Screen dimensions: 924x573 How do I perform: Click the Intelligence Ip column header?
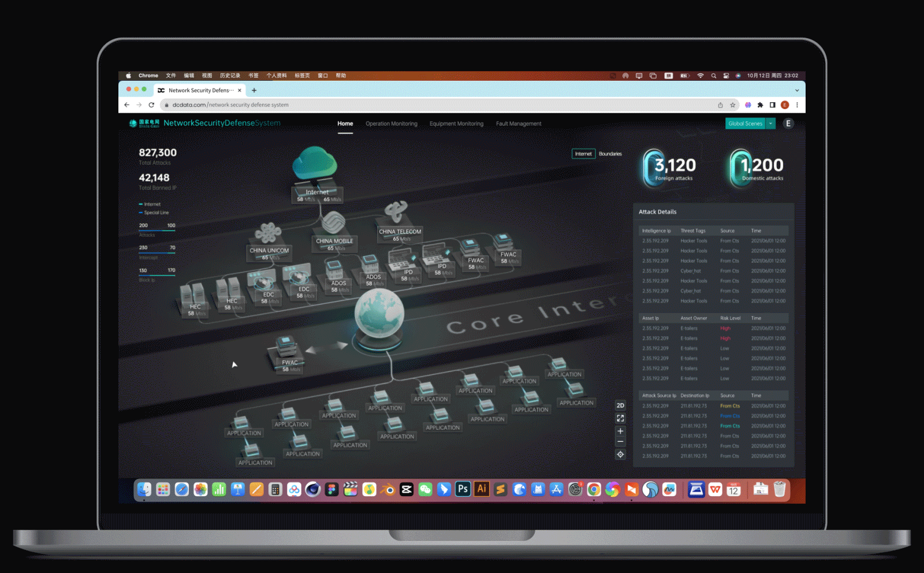[657, 230]
